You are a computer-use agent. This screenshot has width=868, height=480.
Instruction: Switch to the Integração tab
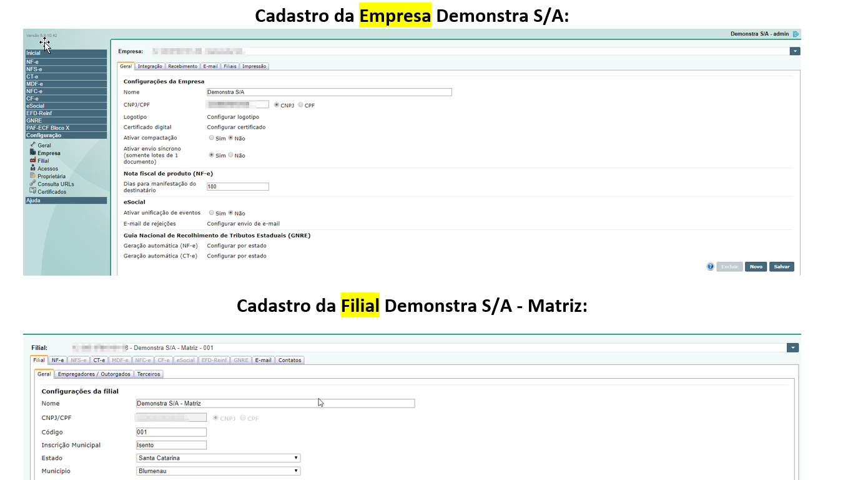point(150,66)
